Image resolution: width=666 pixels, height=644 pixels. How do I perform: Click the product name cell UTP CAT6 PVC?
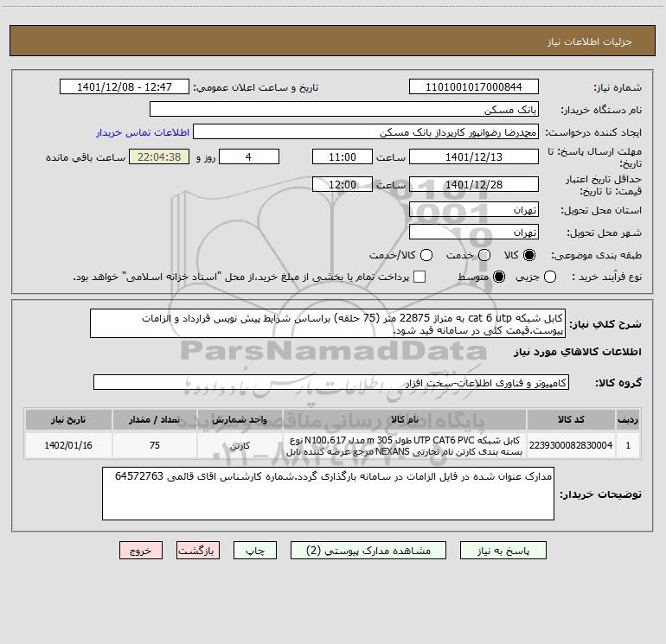405,445
